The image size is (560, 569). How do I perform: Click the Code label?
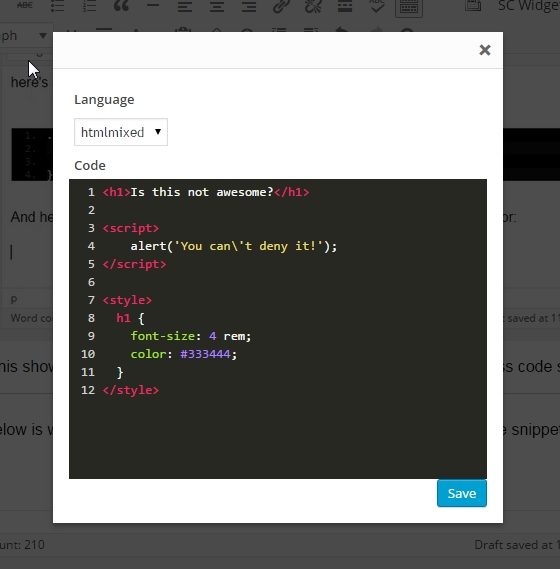tap(90, 165)
